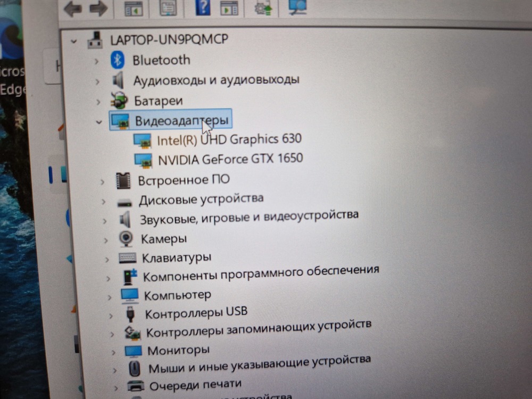Click the icon for Компоненты программного обеспечения
Screen dimensions: 532x399
pyautogui.click(x=130, y=277)
